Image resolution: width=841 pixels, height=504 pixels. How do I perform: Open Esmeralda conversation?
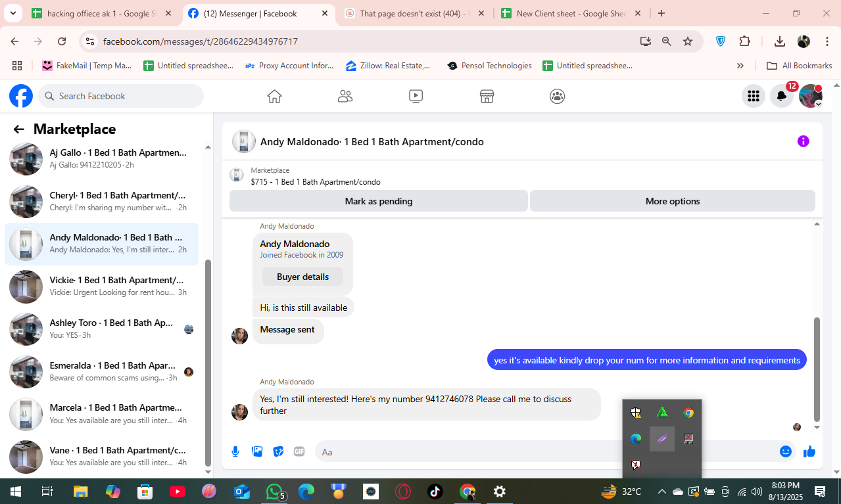[x=102, y=371]
